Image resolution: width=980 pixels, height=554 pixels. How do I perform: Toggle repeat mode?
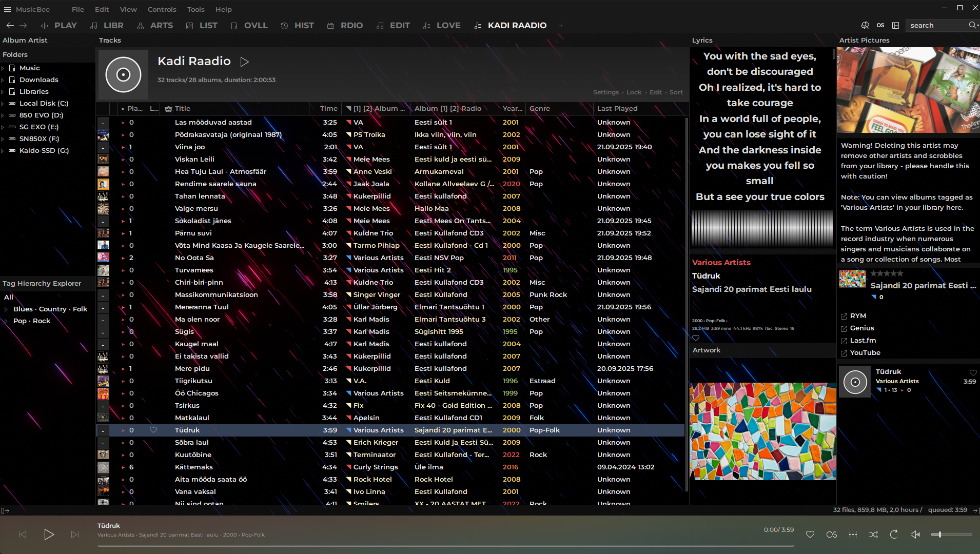coord(894,535)
